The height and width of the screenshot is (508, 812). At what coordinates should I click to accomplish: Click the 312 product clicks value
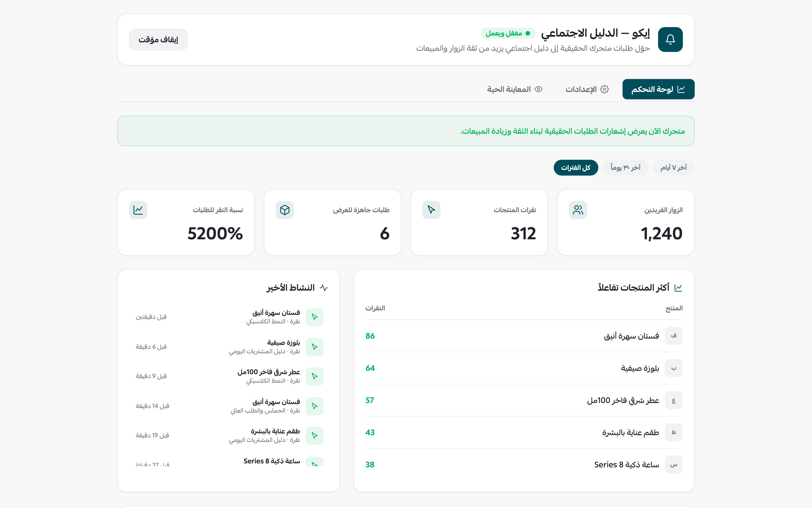click(x=523, y=233)
